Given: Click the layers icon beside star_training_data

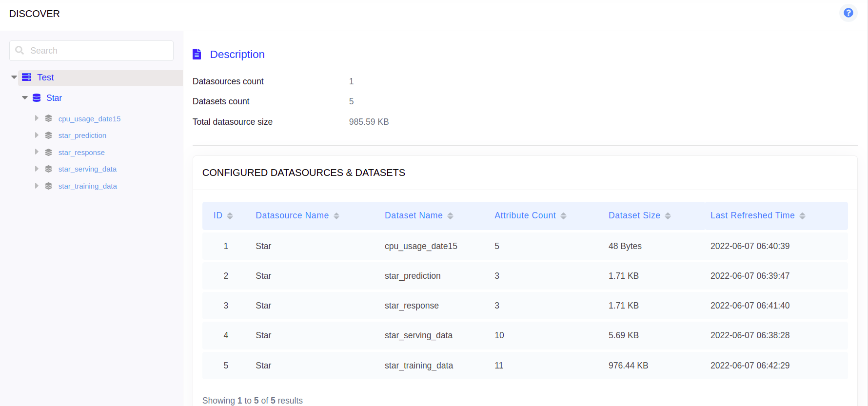Looking at the screenshot, I should (48, 186).
